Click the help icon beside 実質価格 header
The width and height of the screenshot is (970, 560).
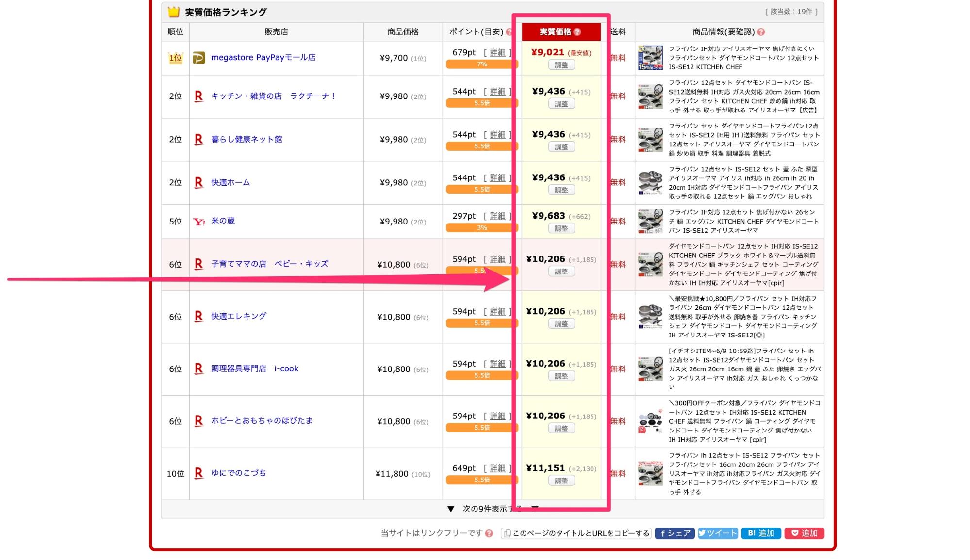click(x=577, y=32)
